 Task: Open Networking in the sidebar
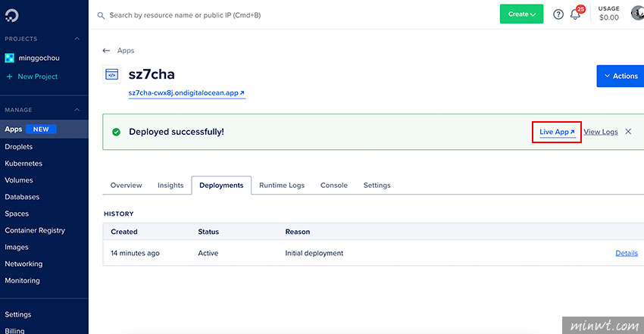(x=23, y=264)
